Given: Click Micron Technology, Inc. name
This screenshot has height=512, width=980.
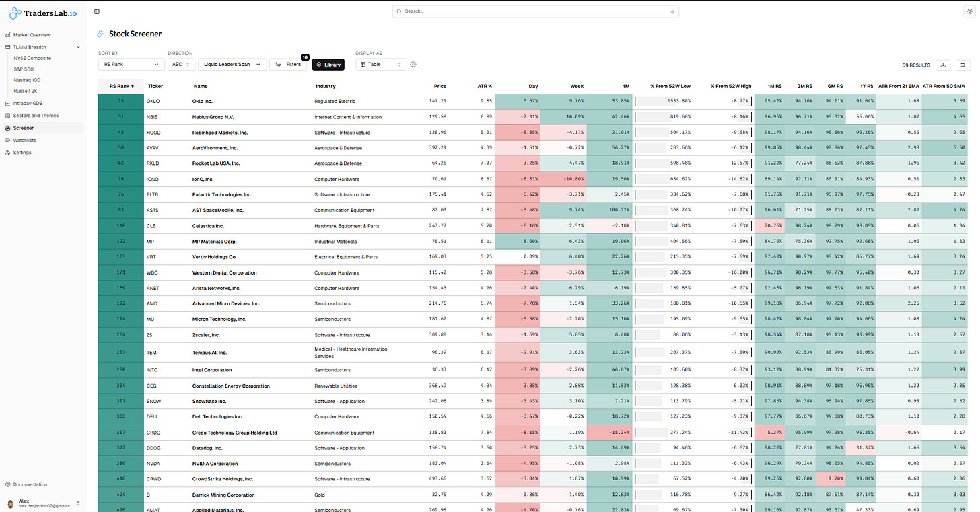Looking at the screenshot, I should click(x=219, y=320).
